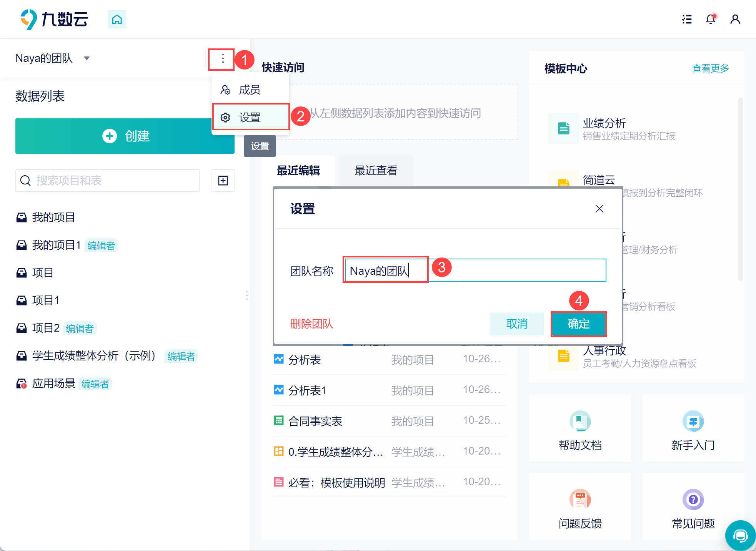The image size is (756, 551).
Task: Click the 查看更多 link in 模板中心
Action: pos(710,68)
